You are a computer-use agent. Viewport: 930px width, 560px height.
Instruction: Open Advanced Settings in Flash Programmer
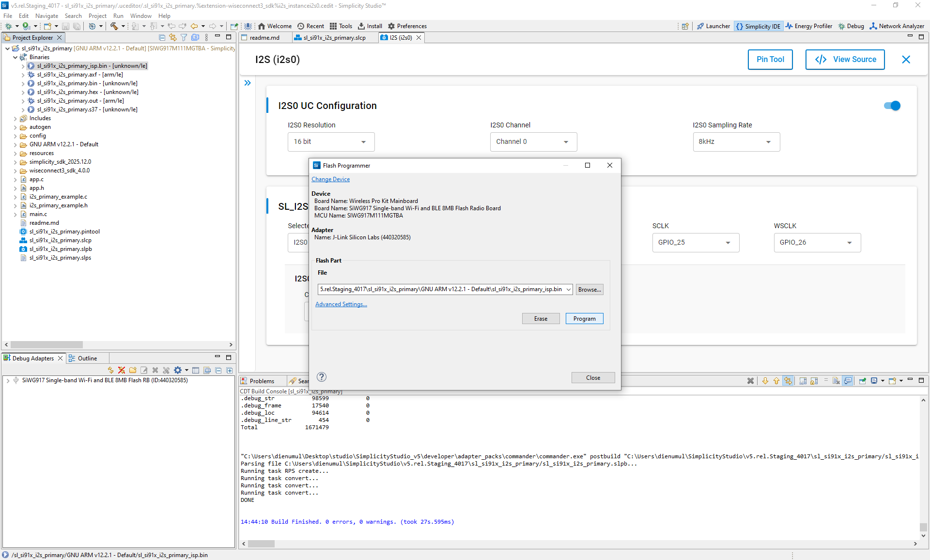(x=341, y=304)
